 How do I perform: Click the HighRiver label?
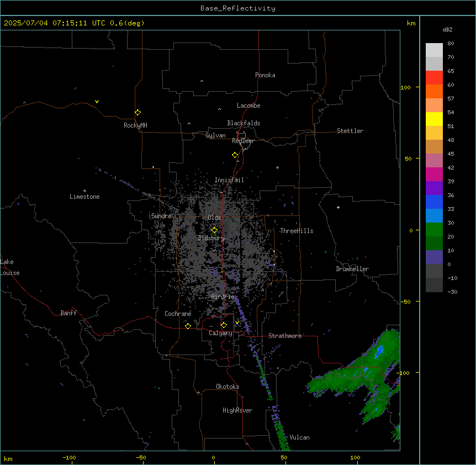(237, 410)
